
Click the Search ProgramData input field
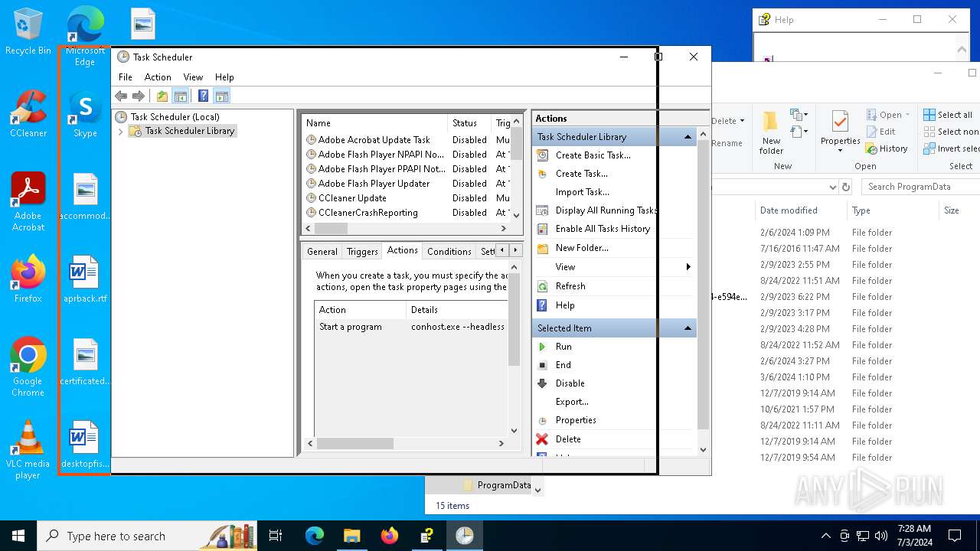coord(920,187)
